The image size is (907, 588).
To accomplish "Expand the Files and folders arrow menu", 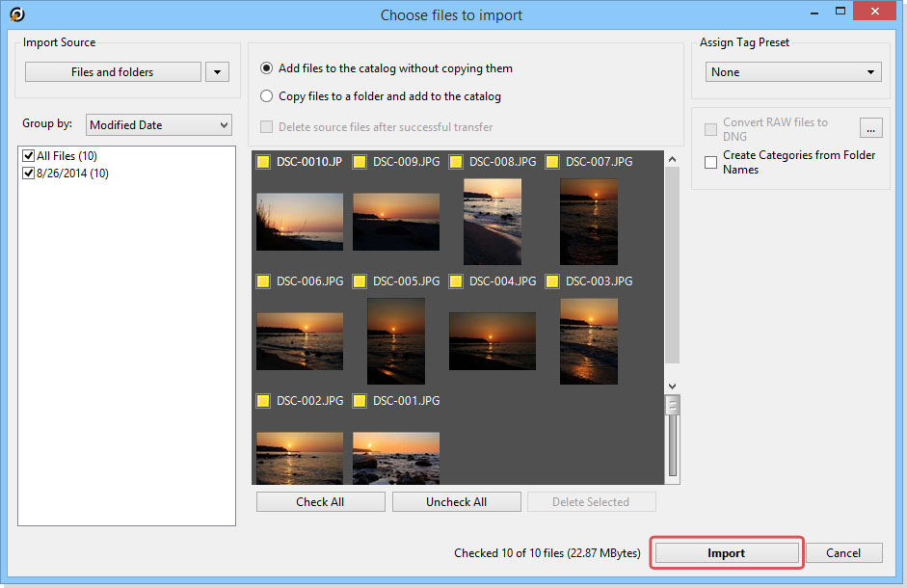I will pos(217,72).
